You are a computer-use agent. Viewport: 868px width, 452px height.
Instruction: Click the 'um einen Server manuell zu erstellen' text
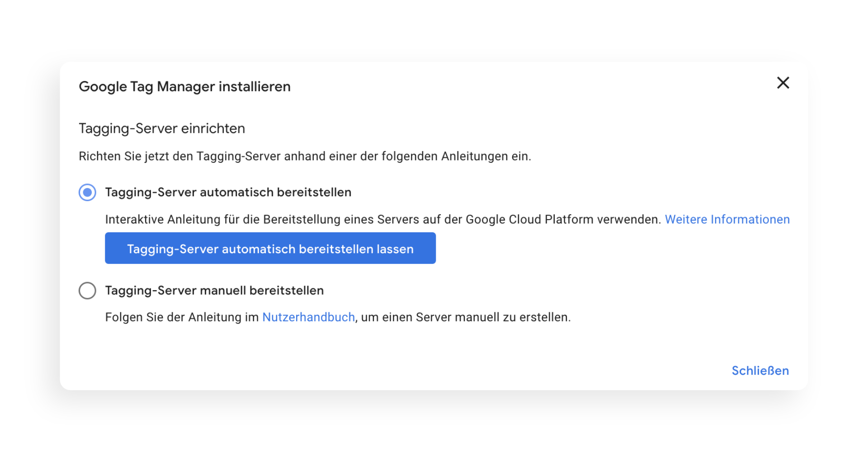466,317
